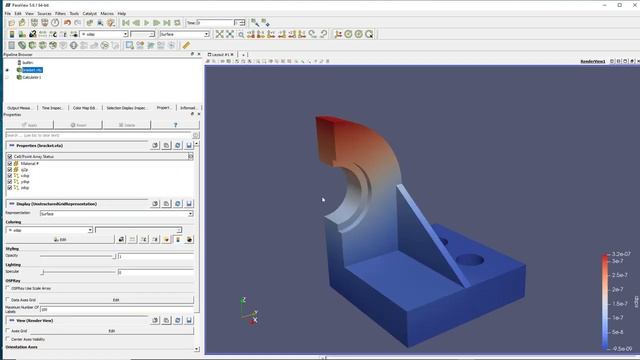Image resolution: width=640 pixels, height=360 pixels.
Task: Click Clip filter icon
Action: click(x=32, y=45)
